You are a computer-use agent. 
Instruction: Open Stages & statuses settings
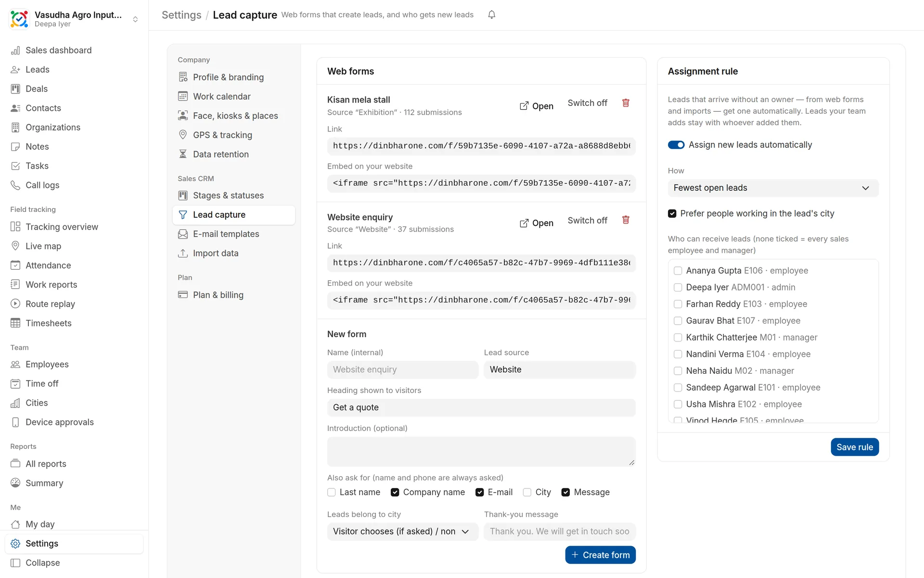234,196
